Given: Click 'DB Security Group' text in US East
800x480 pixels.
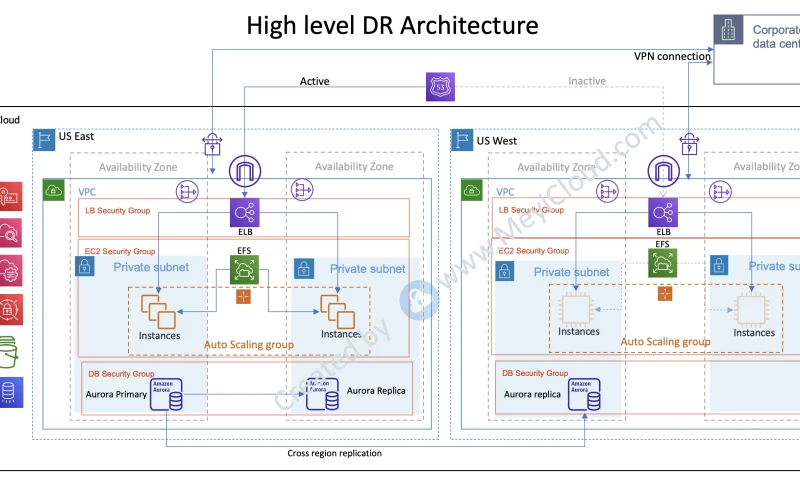Looking at the screenshot, I should pyautogui.click(x=121, y=374).
